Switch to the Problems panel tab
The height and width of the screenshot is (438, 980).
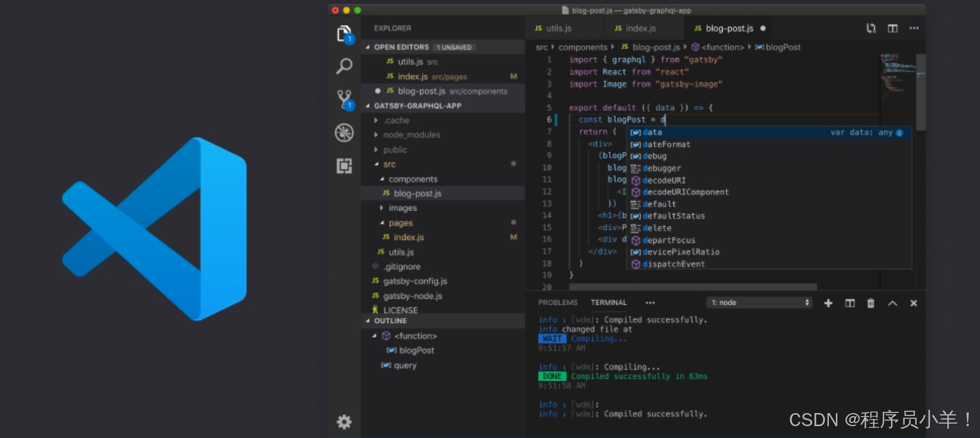pyautogui.click(x=558, y=303)
